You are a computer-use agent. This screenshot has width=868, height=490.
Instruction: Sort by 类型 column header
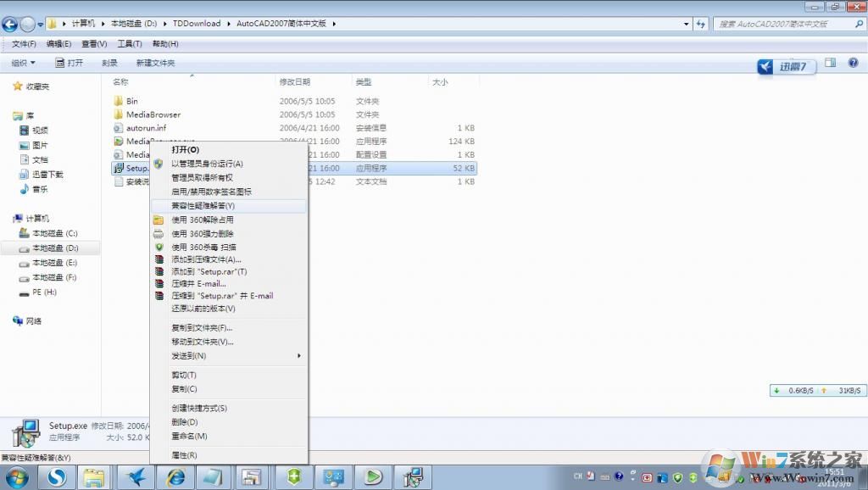coord(363,82)
